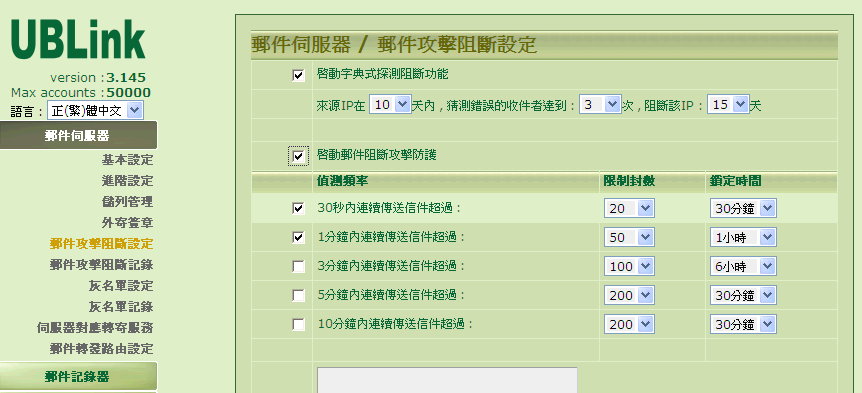Uncheck the 30秒內連續傳送信件超過 checkbox
The width and height of the screenshot is (862, 393).
point(298,208)
